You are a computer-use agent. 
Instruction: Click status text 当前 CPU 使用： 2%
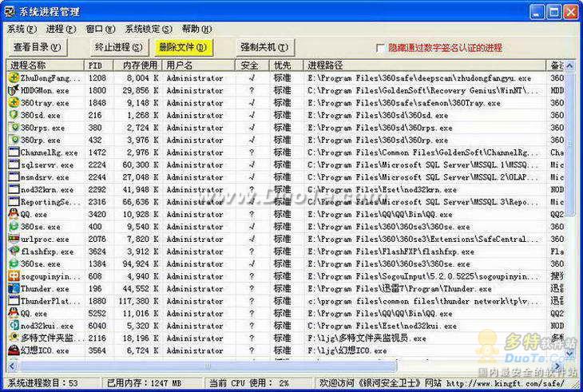[249, 382]
